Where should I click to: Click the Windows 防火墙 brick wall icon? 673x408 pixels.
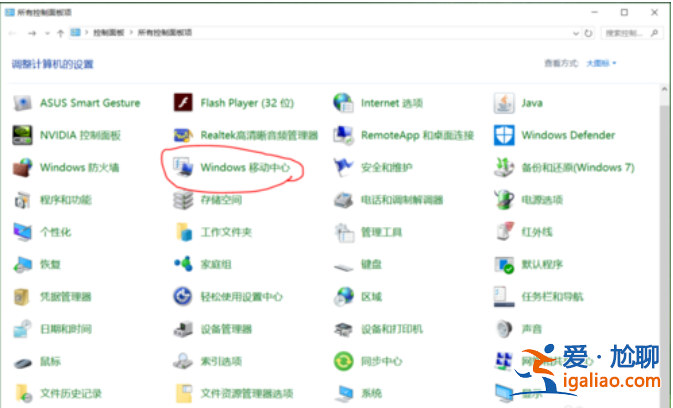[22, 168]
